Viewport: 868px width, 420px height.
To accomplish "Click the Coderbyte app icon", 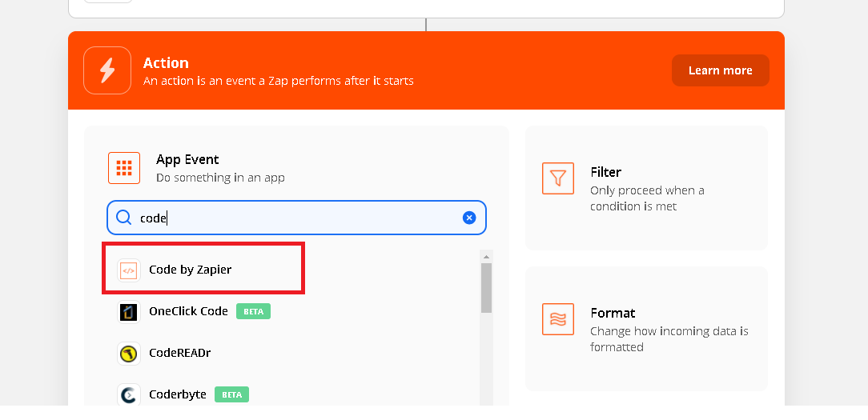I will tap(128, 394).
